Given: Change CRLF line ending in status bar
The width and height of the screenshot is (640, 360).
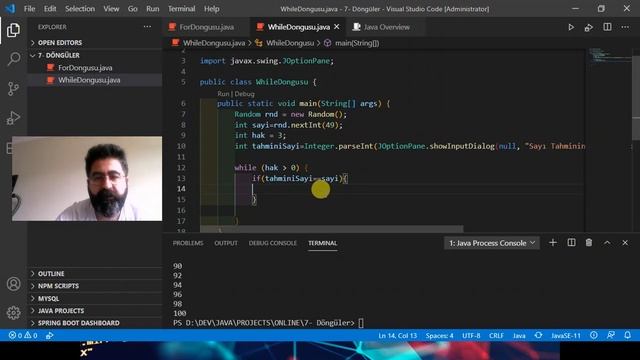Looking at the screenshot, I should [496, 336].
